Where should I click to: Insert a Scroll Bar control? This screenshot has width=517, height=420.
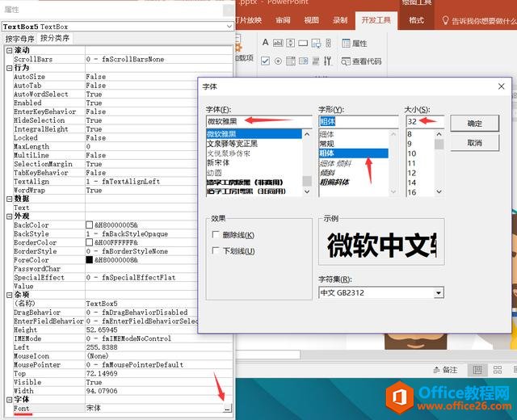click(x=329, y=43)
